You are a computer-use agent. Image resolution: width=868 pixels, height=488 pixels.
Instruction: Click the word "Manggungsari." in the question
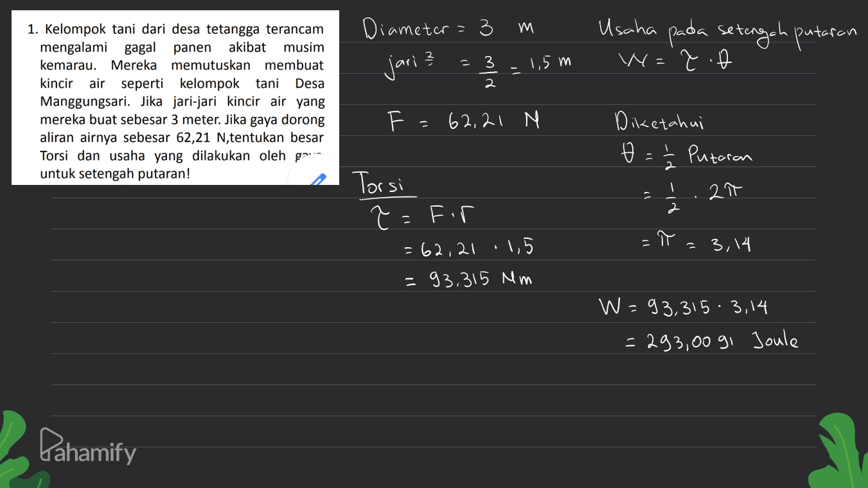pyautogui.click(x=84, y=101)
